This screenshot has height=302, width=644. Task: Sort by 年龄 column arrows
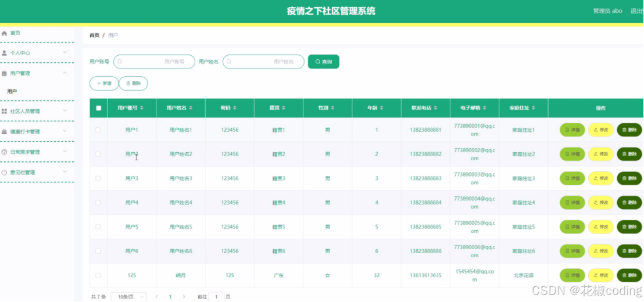pyautogui.click(x=381, y=108)
